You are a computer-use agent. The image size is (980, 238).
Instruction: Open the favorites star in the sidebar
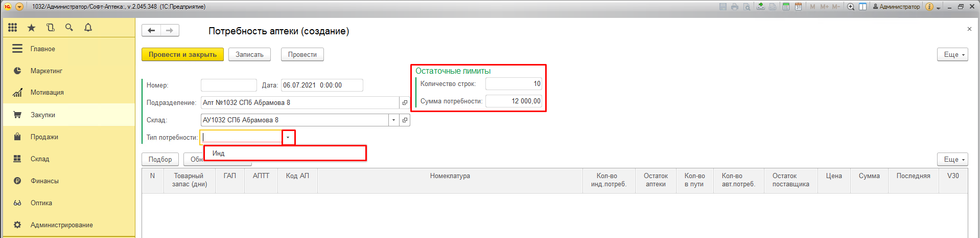pos(32,28)
